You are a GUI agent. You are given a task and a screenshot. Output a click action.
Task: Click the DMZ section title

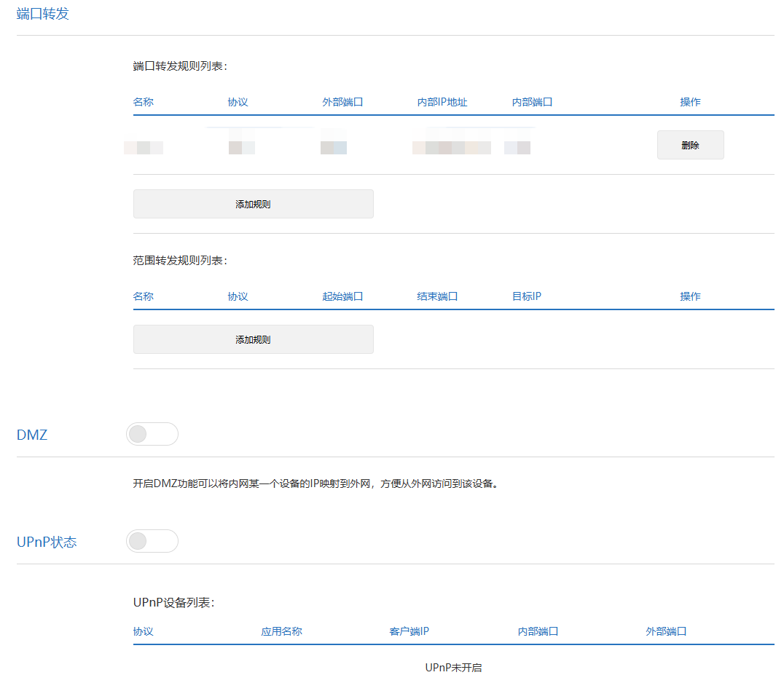pyautogui.click(x=32, y=435)
